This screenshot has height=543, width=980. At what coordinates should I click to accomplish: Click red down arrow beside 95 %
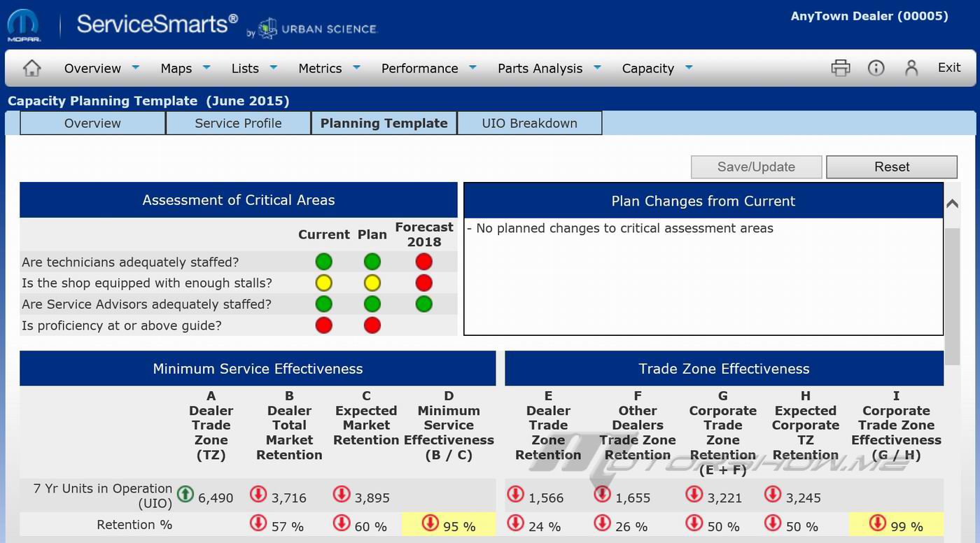pyautogui.click(x=430, y=523)
